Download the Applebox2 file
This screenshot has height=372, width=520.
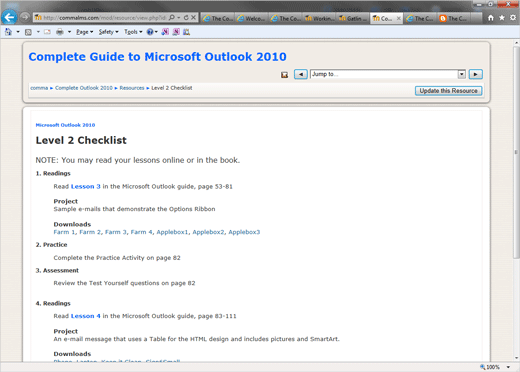coord(208,232)
